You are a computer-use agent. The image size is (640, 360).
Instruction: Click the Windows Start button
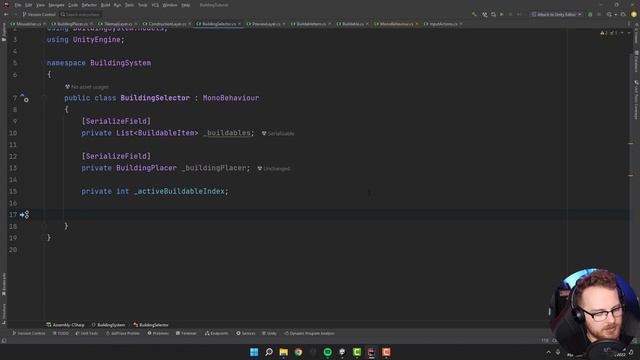[254, 352]
